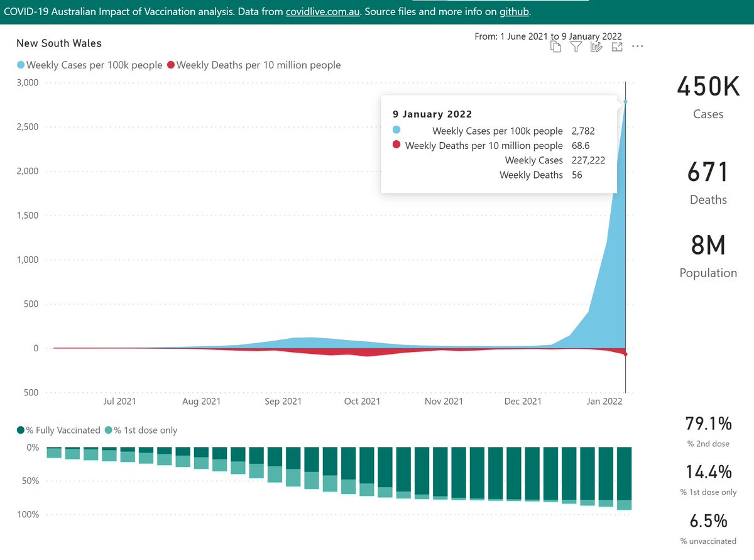Follow the github link in the header
Image resolution: width=754 pixels, height=560 pixels.
515,12
